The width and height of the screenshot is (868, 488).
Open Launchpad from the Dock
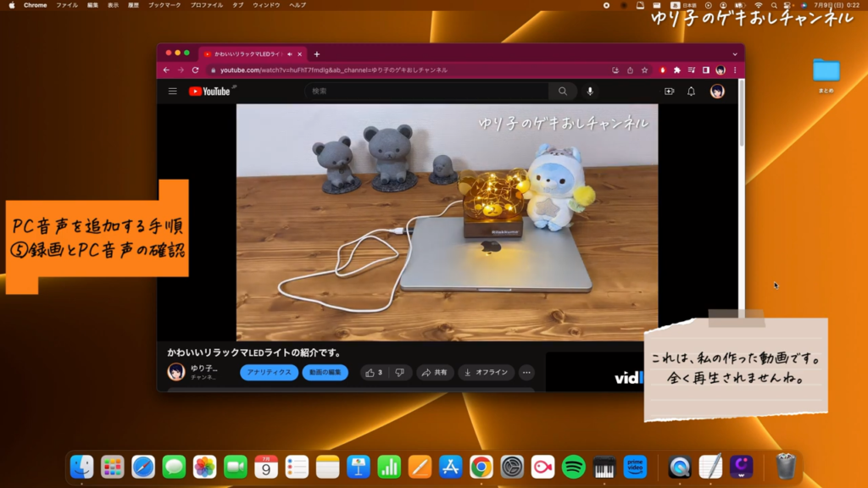pos(113,467)
